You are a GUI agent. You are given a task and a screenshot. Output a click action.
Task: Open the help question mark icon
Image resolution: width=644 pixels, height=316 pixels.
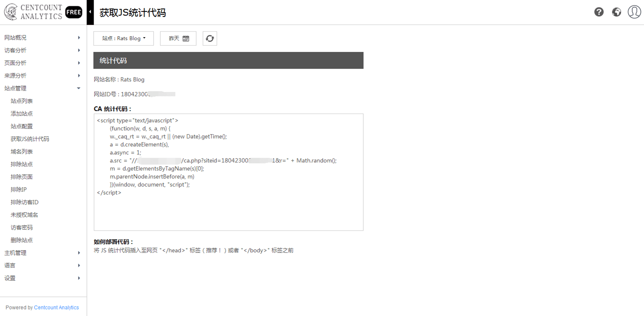[x=599, y=12]
